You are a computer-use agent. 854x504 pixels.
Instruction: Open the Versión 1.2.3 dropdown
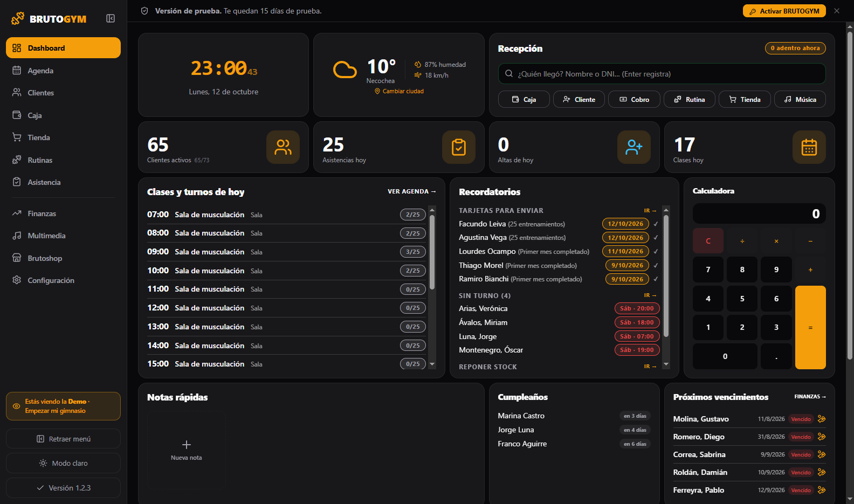pyautogui.click(x=63, y=488)
